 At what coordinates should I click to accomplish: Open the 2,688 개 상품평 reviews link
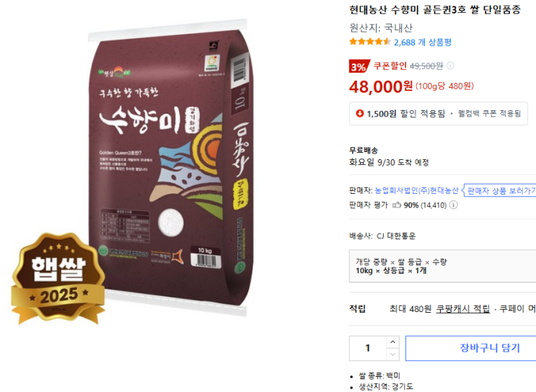(423, 43)
